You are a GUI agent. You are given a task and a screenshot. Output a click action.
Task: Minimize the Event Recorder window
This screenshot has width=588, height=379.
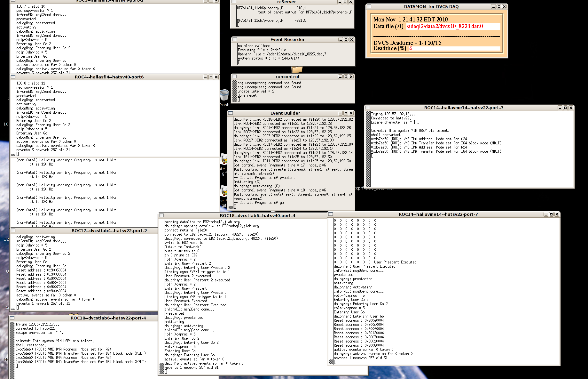point(341,39)
